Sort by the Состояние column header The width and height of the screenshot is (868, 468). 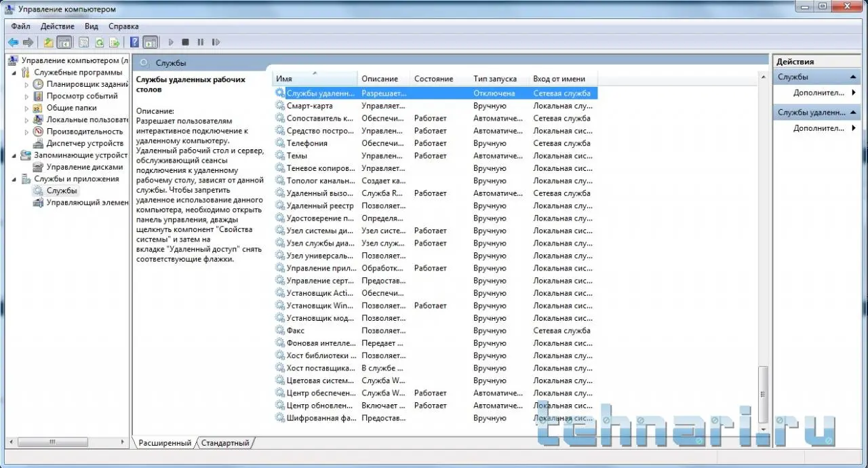(x=440, y=79)
